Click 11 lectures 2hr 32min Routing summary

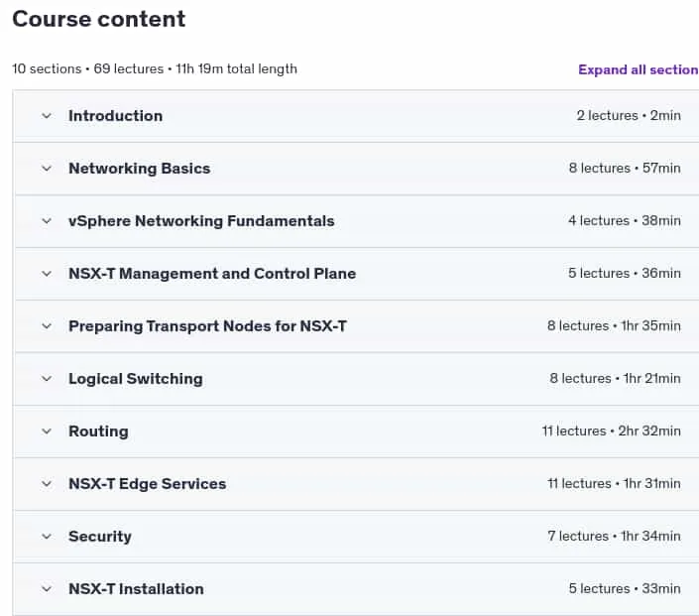[611, 431]
